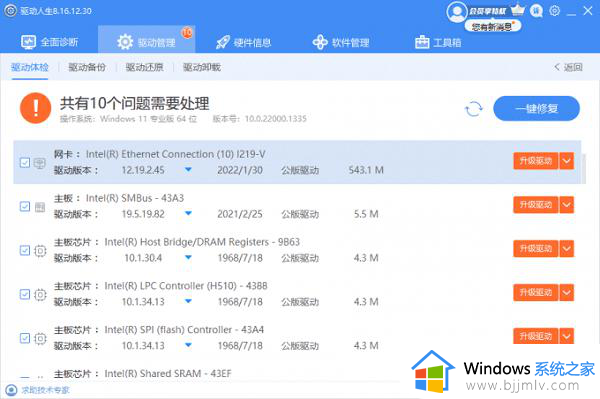Select version number 10.0.22000.1335 text
The width and height of the screenshot is (600, 399).
tap(276, 119)
